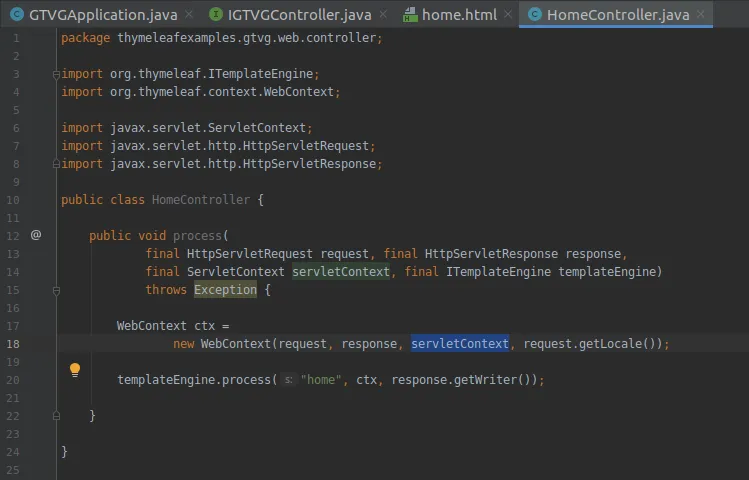Screen dimensions: 749x480
Task: Click the yellow lightbulb quick-fix icon
Action: click(75, 370)
